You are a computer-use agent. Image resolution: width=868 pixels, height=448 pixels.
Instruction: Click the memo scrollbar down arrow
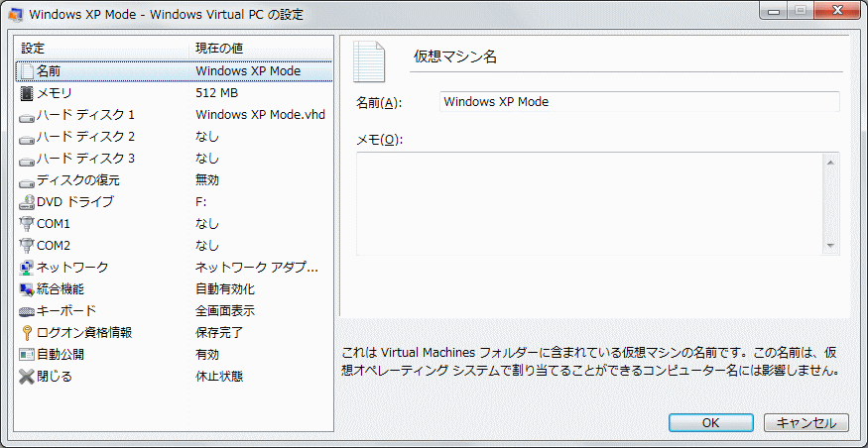pos(830,246)
